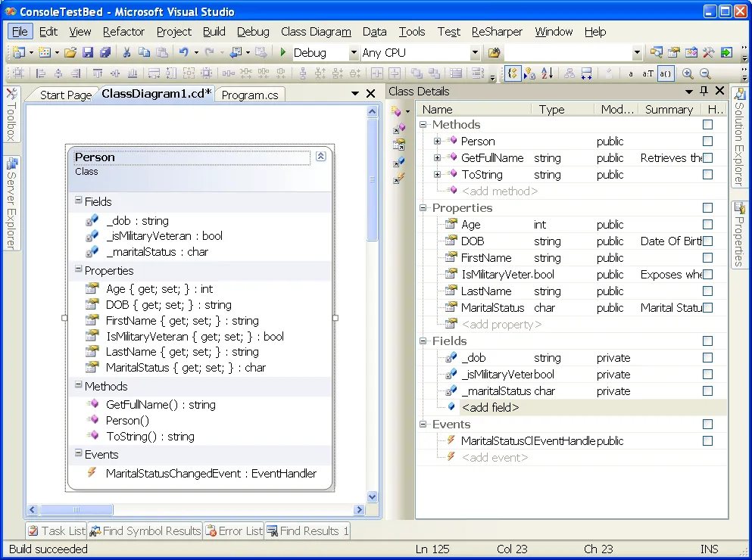Screen dimensions: 752x560
Task: Click the Find in Files toolbar icon
Action: pos(494,53)
